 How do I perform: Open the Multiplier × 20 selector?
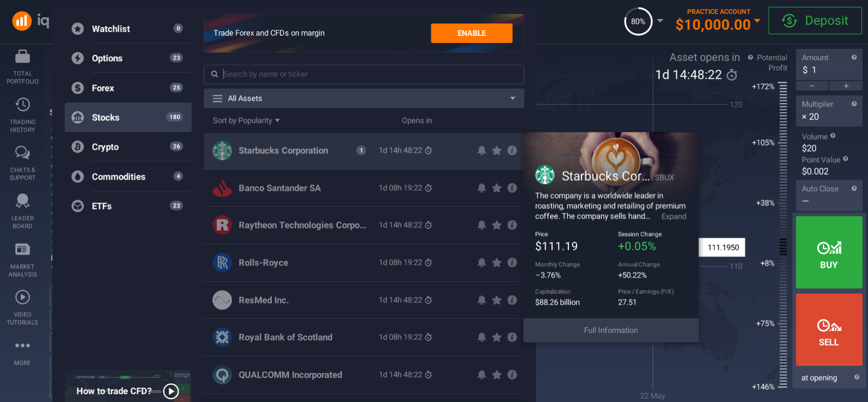tap(829, 111)
